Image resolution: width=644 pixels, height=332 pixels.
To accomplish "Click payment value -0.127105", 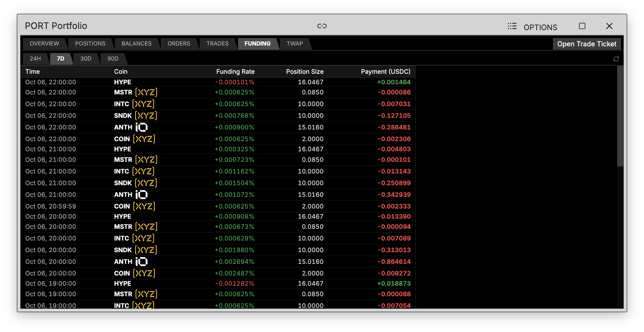I will (394, 116).
